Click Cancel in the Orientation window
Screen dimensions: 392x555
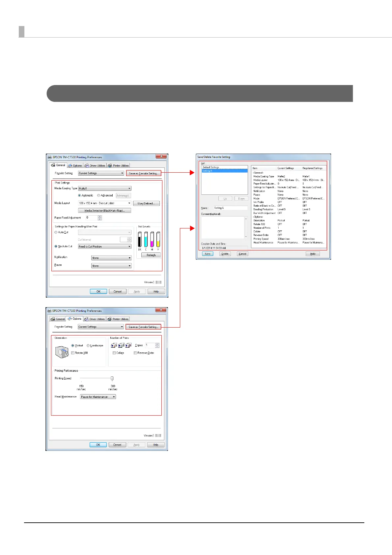(x=117, y=445)
